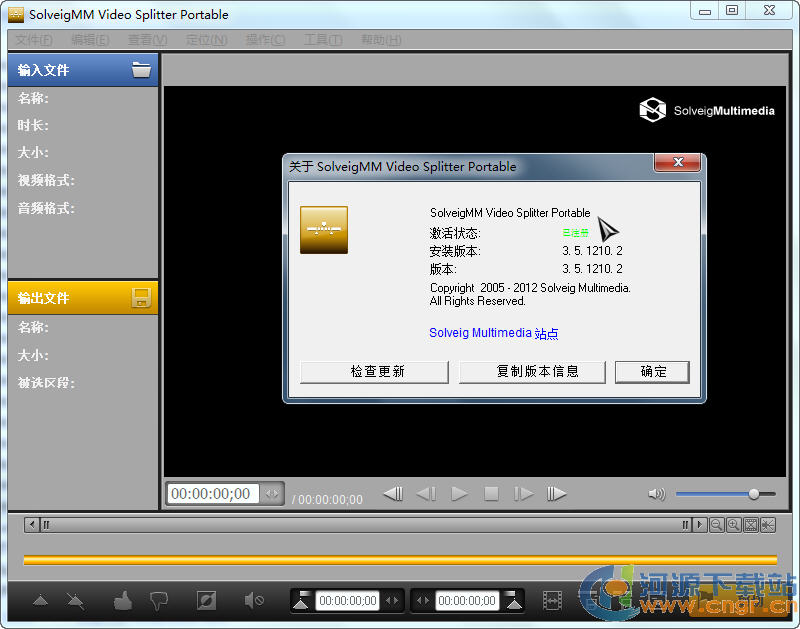Click the save output file disk icon
Viewport: 800px width, 629px height.
141,298
